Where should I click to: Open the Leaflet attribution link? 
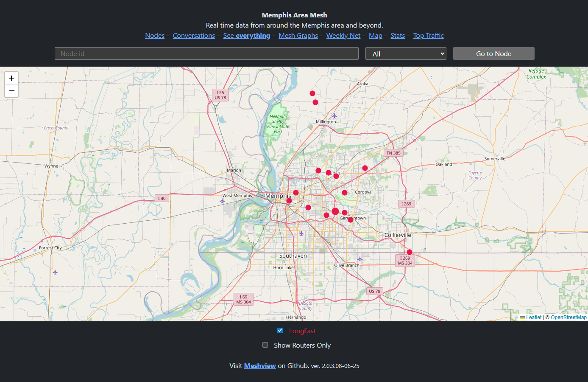point(533,317)
